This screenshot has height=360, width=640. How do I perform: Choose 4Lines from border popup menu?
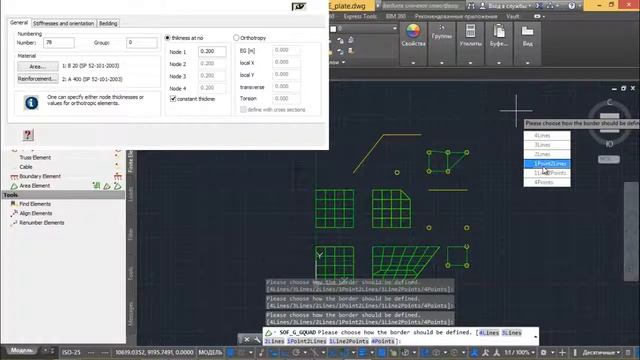coord(547,136)
